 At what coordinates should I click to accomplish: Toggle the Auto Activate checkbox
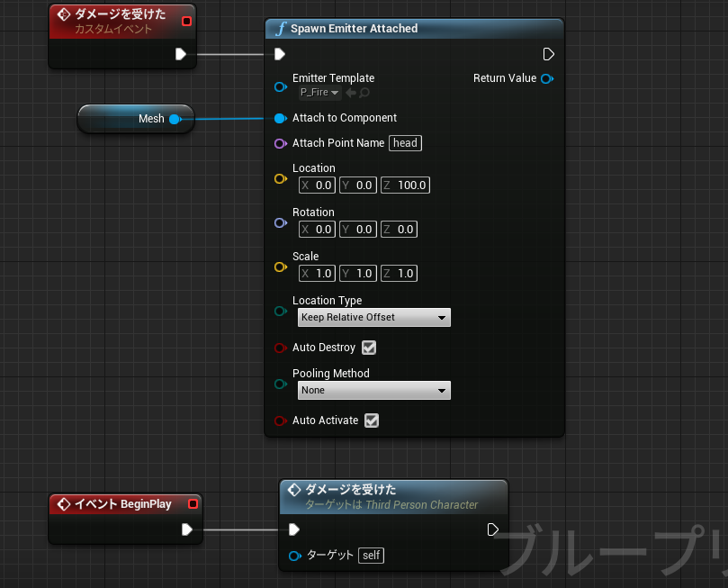[372, 421]
